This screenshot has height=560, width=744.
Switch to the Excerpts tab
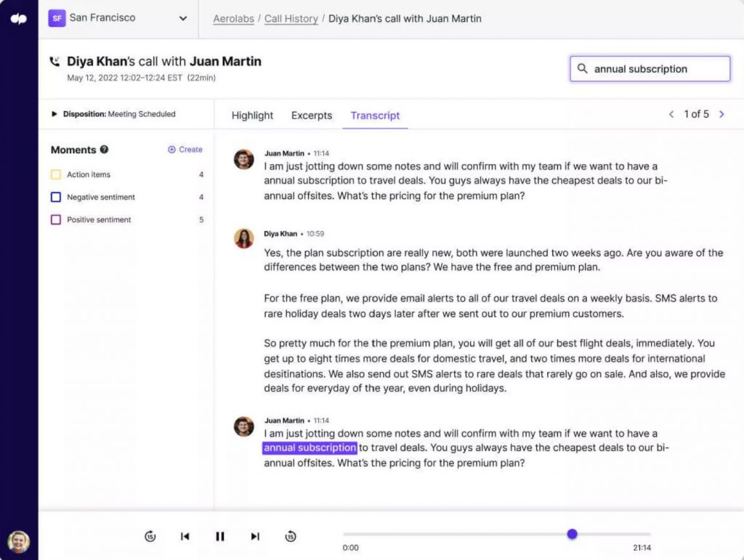click(x=312, y=115)
